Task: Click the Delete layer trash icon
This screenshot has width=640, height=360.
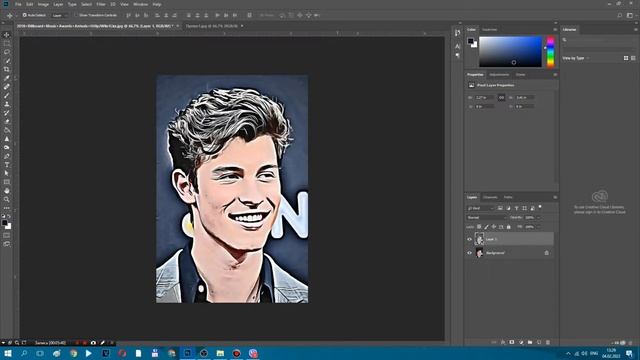Action: point(548,342)
